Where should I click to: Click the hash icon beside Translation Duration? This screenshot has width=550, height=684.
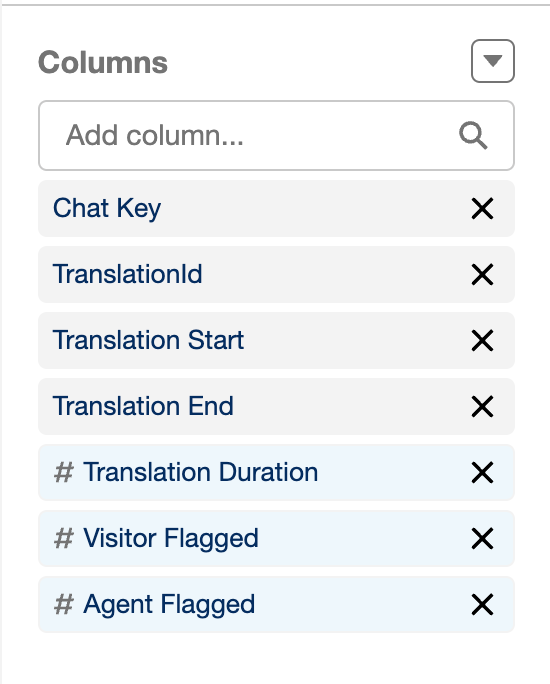(64, 472)
